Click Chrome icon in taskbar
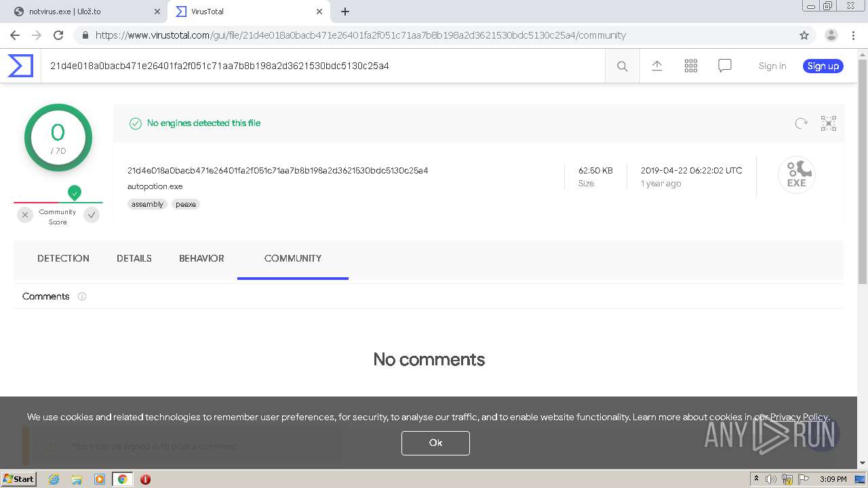 click(x=122, y=479)
